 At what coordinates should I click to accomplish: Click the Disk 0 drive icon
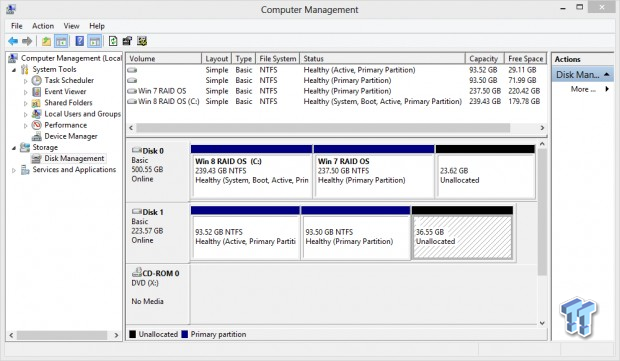[x=136, y=150]
